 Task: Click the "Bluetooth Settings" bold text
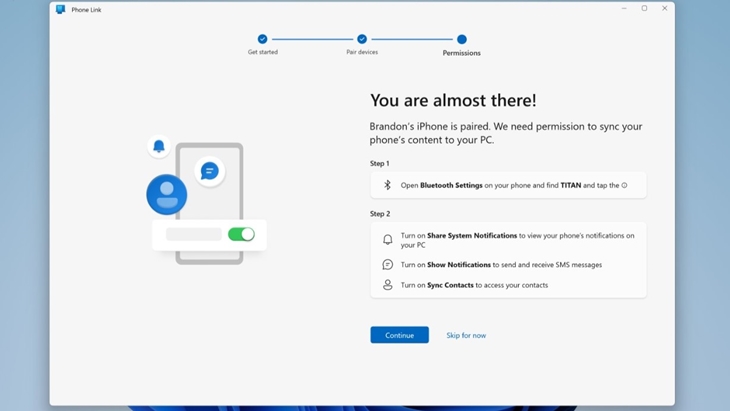(451, 185)
